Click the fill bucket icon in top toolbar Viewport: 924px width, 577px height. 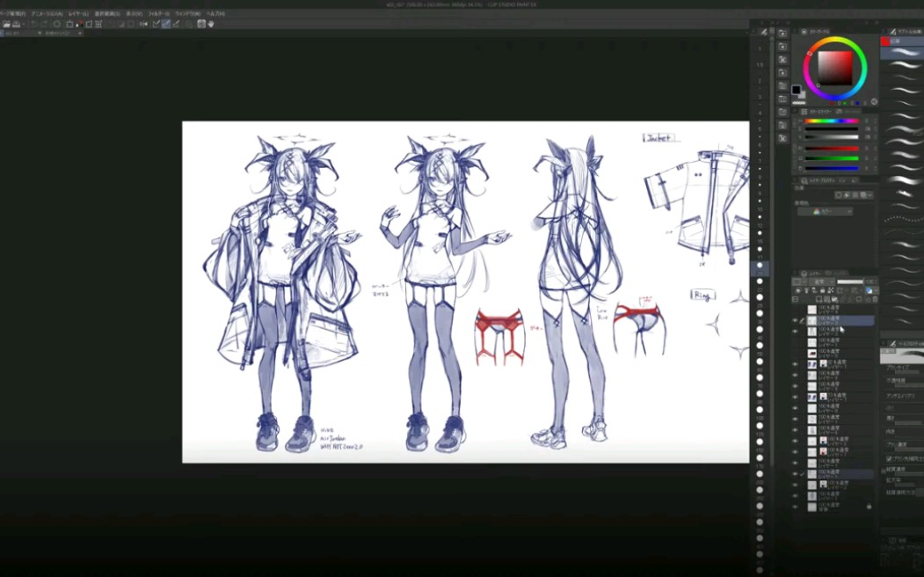[79, 24]
